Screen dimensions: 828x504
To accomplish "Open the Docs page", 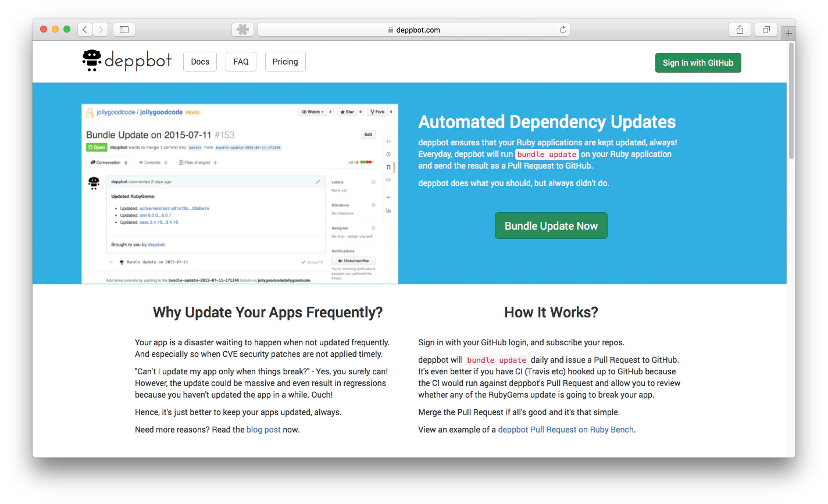I will [x=200, y=62].
